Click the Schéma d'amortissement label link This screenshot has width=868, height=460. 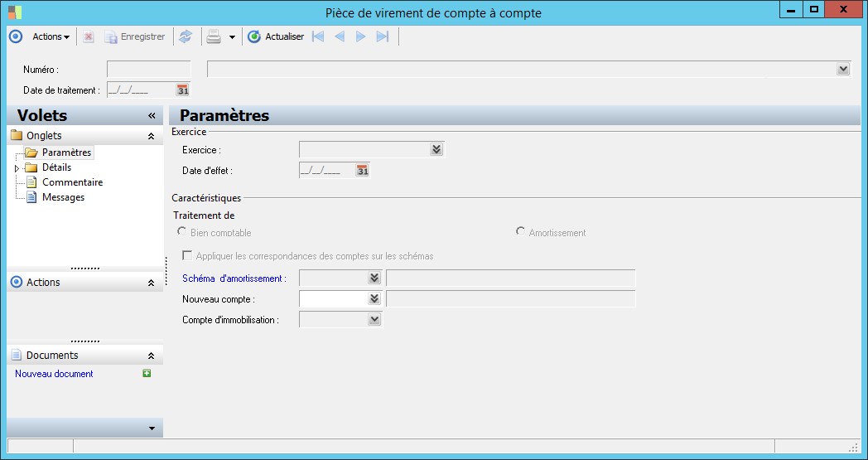pos(234,278)
